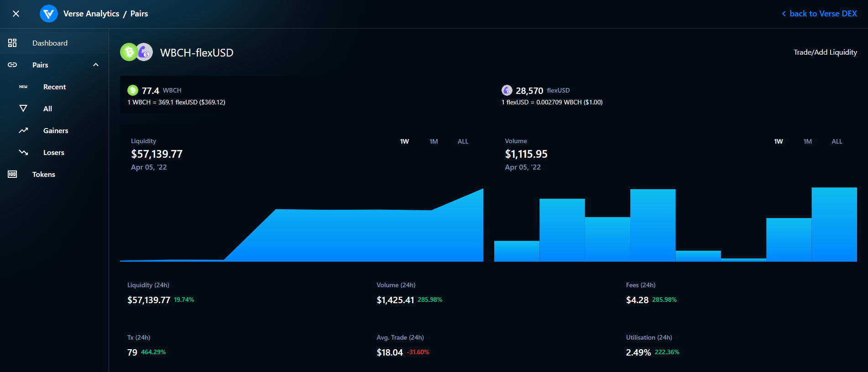The height and width of the screenshot is (372, 868).
Task: Click the Dashboard grid icon
Action: (x=12, y=43)
